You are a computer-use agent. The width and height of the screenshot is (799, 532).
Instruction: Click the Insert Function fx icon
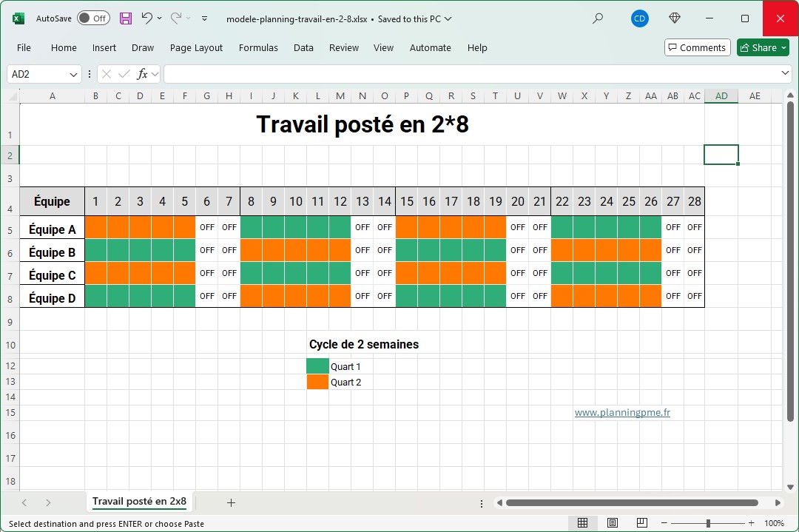[143, 74]
